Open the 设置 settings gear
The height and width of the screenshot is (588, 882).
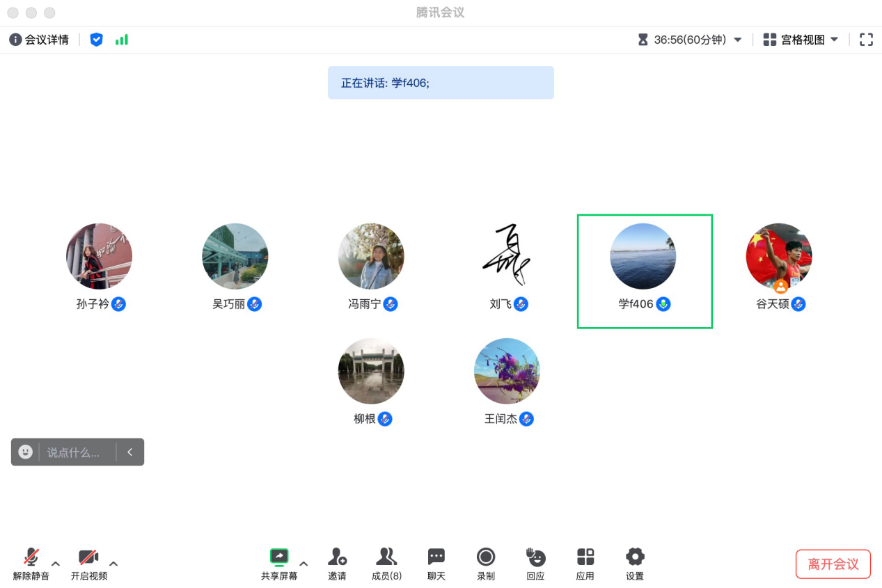pyautogui.click(x=635, y=562)
